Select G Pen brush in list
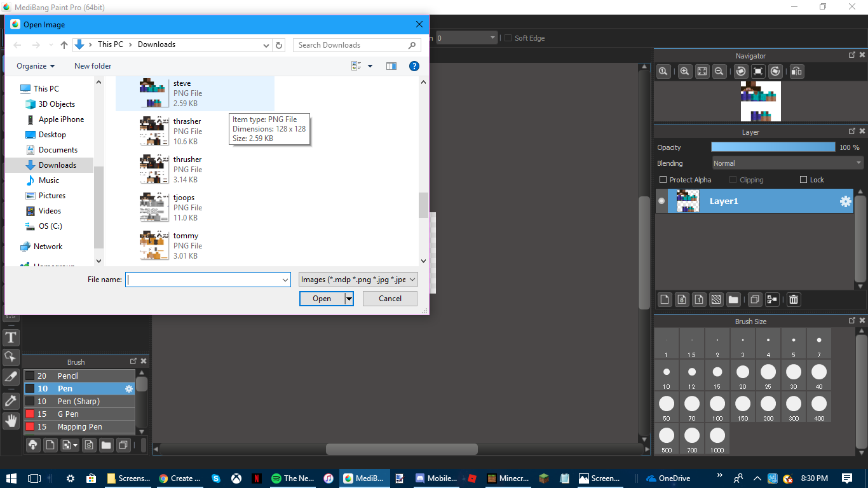 (x=79, y=414)
